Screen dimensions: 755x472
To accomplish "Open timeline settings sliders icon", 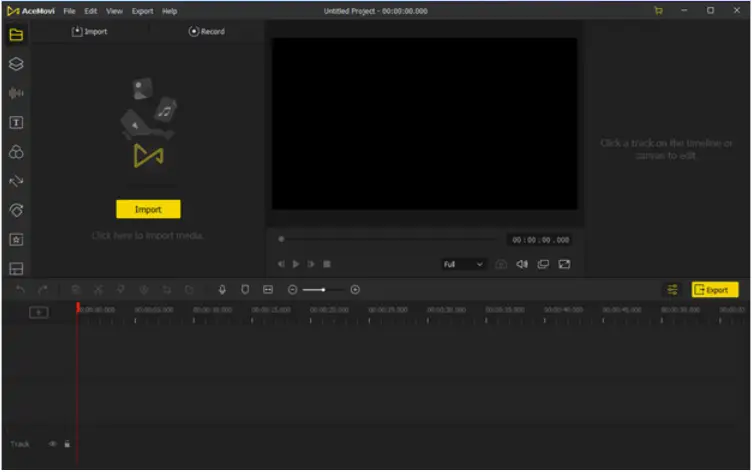I will (673, 290).
